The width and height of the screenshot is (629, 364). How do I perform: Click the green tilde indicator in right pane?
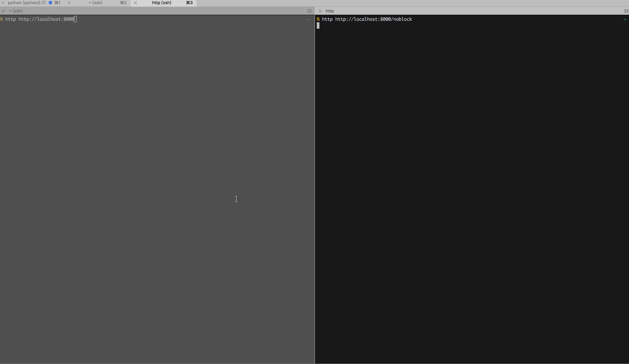[x=625, y=19]
